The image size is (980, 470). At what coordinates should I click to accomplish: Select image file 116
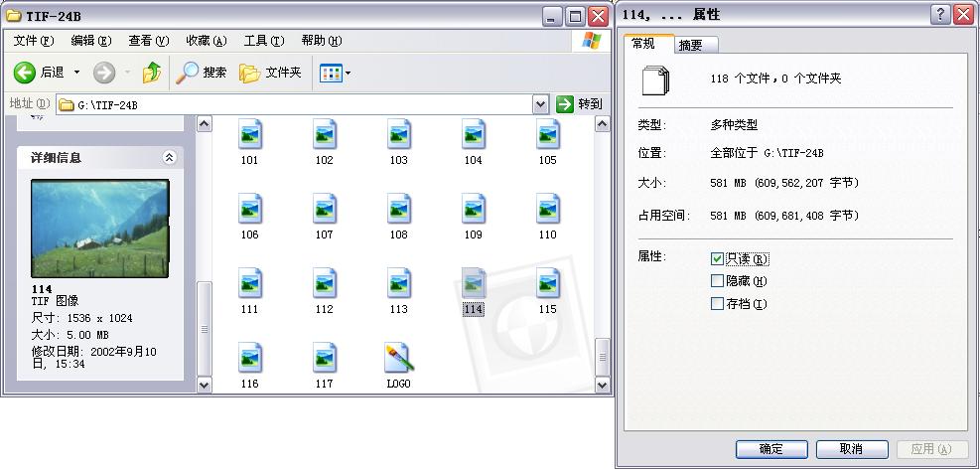pos(249,365)
